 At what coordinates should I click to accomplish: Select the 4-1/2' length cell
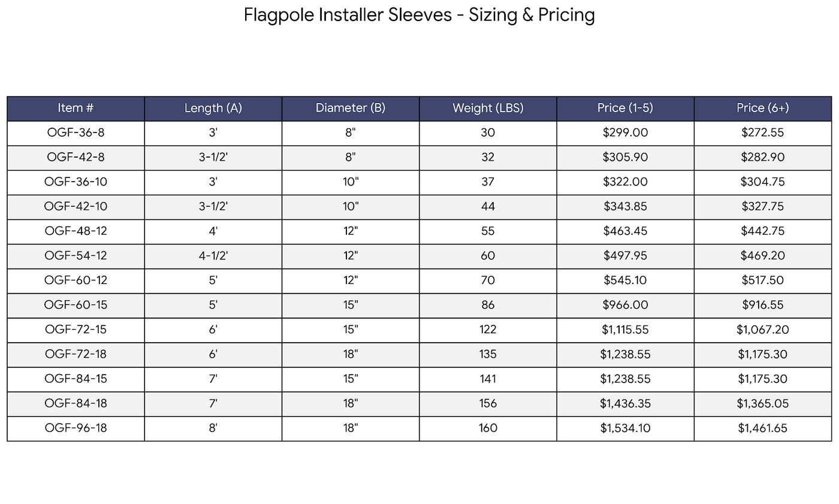[213, 256]
